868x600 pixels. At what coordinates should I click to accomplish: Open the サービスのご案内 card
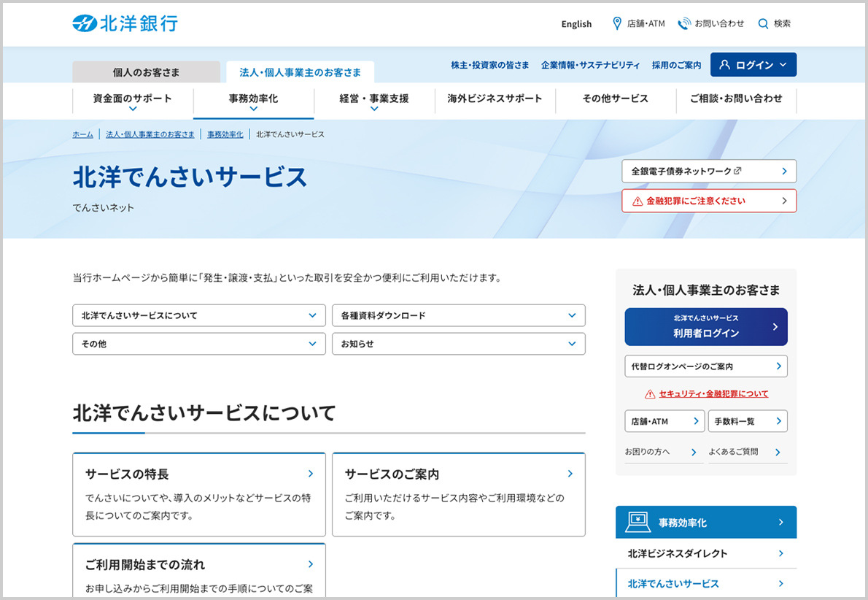[x=458, y=494]
